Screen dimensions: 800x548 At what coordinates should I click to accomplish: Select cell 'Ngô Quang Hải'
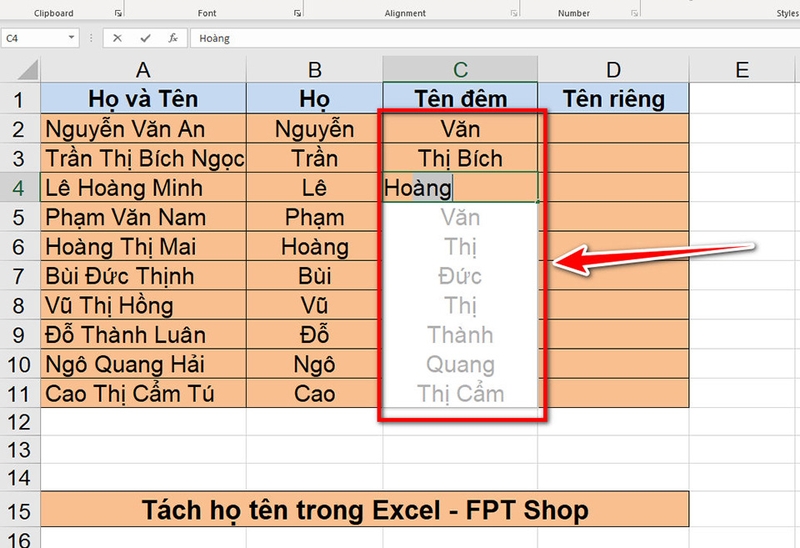[x=143, y=364]
